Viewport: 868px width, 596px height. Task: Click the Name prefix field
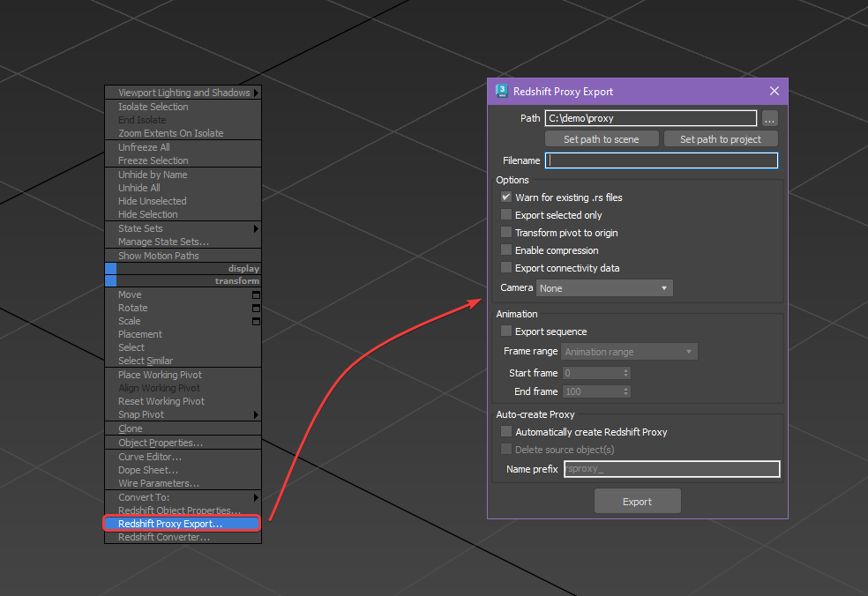[x=672, y=469]
